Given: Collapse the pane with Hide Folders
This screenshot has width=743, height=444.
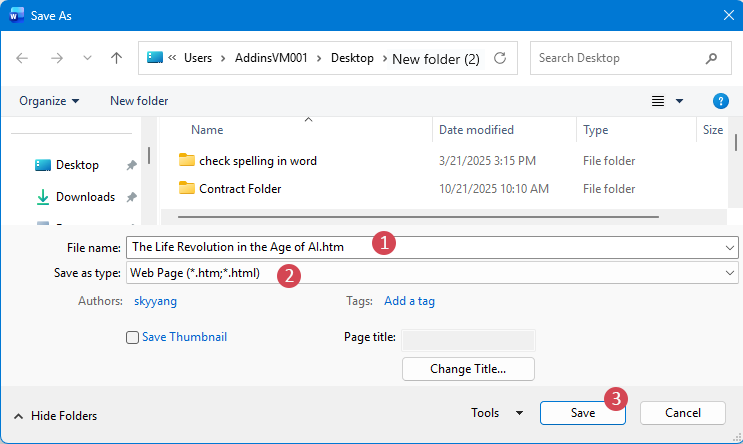Looking at the screenshot, I should (x=56, y=416).
